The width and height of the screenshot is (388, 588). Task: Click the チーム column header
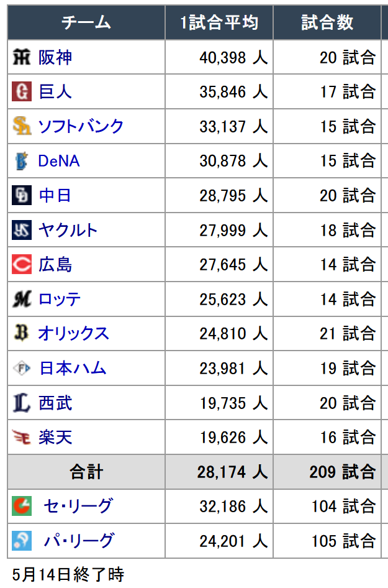86,22
